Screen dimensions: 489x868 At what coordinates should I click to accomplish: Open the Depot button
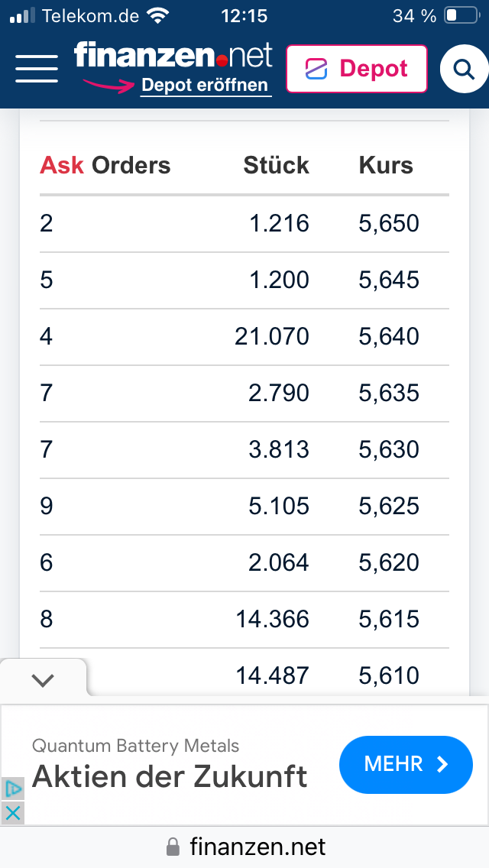pyautogui.click(x=356, y=69)
